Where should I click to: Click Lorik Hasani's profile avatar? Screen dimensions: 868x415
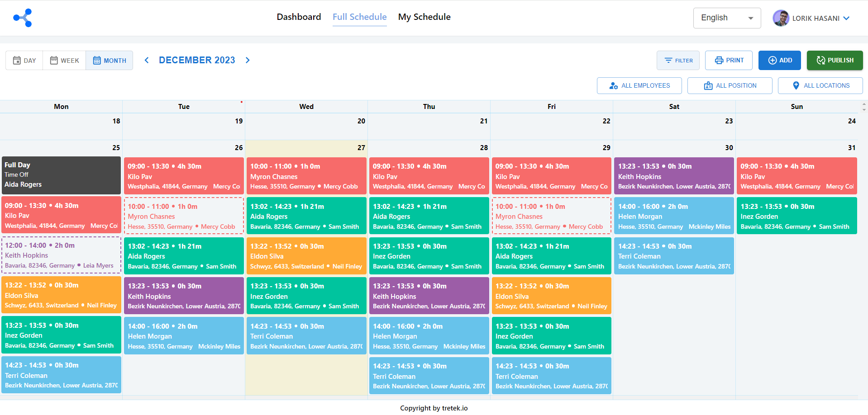781,18
